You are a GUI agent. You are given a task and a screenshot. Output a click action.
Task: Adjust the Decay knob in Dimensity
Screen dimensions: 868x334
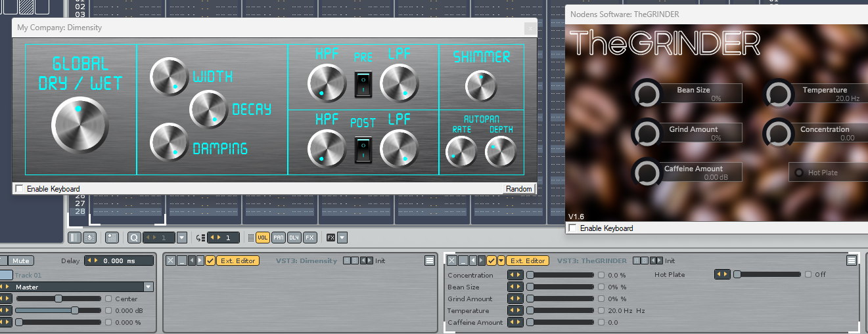pyautogui.click(x=209, y=110)
